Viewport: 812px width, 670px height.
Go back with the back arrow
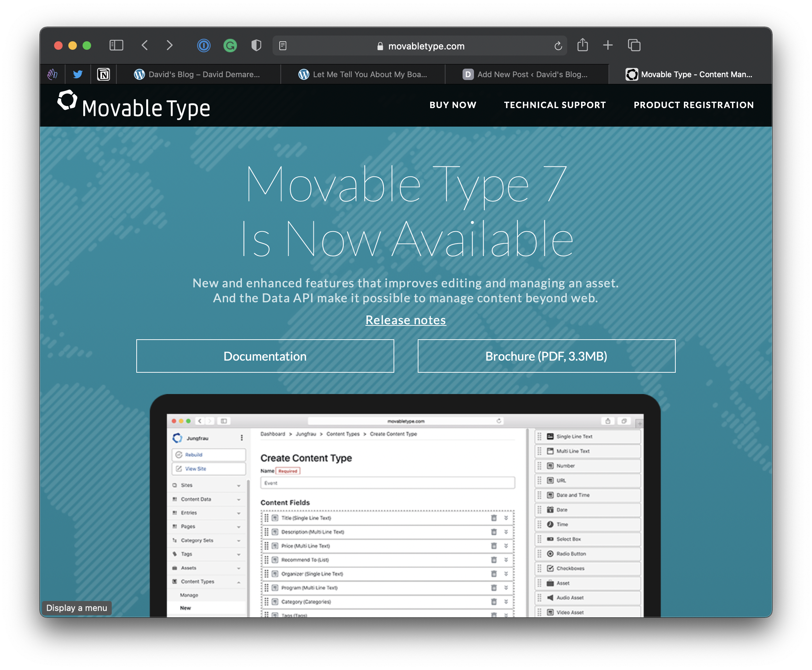pos(145,46)
